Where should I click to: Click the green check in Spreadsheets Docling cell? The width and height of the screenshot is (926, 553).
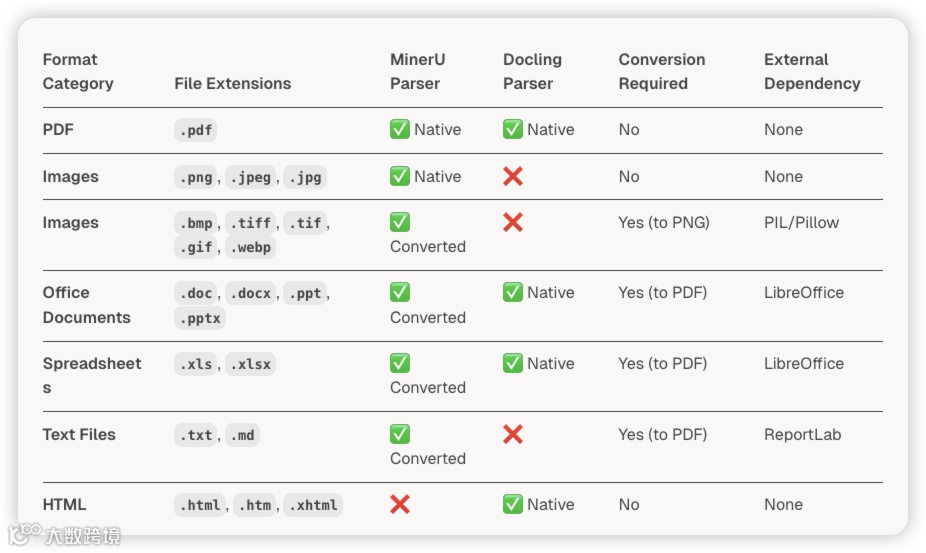(x=513, y=364)
